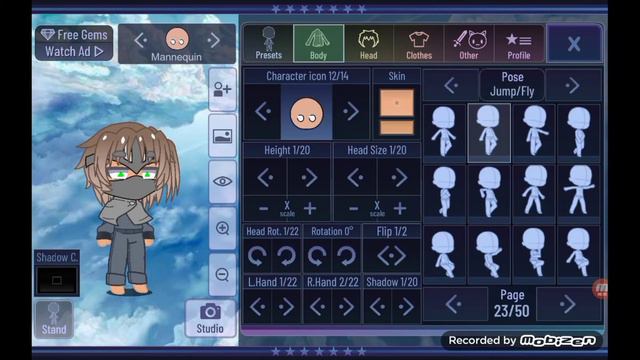The height and width of the screenshot is (360, 640).
Task: Open the Profile tab
Action: [x=519, y=43]
